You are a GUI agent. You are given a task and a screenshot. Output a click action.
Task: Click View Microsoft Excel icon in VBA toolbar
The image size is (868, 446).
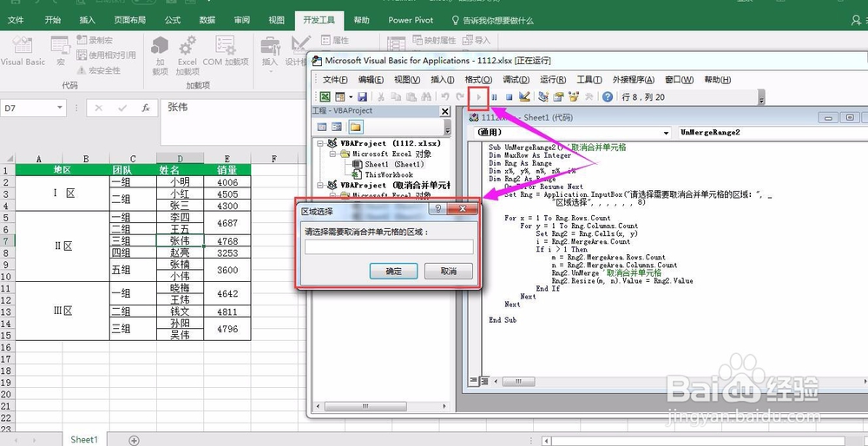pos(325,97)
